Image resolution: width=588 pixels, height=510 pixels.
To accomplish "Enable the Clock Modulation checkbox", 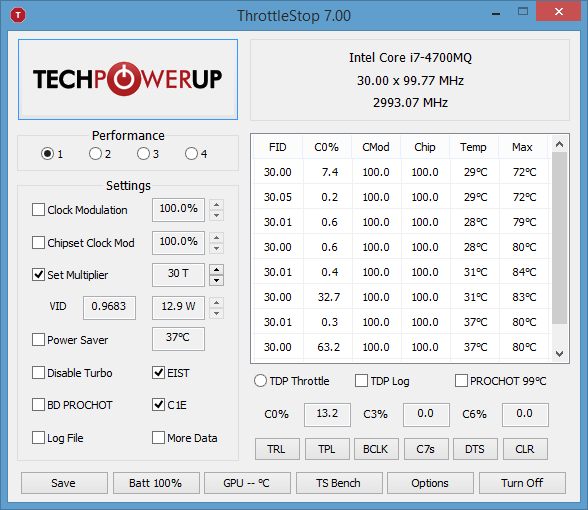I will pos(38,210).
